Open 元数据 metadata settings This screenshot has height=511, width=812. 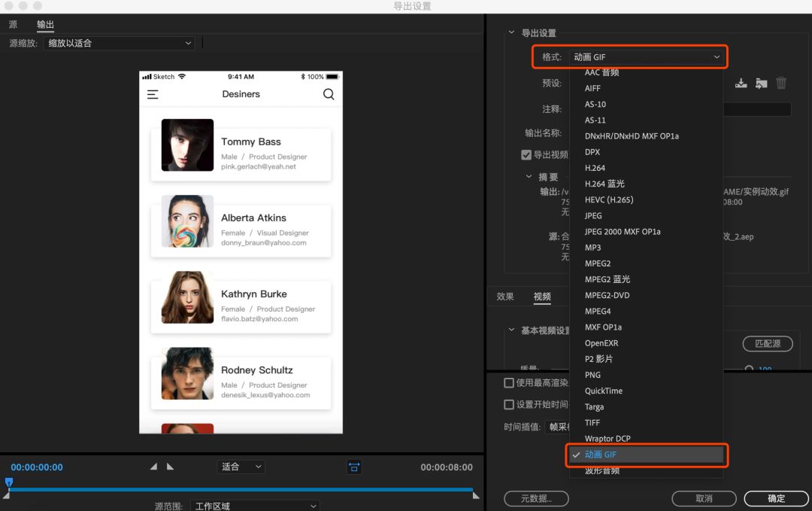536,498
